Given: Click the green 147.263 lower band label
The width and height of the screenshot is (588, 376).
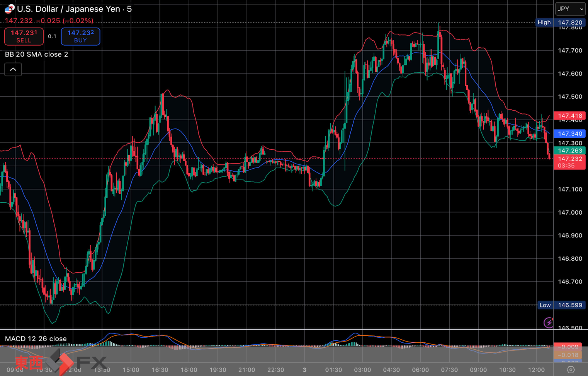Looking at the screenshot, I should [569, 151].
